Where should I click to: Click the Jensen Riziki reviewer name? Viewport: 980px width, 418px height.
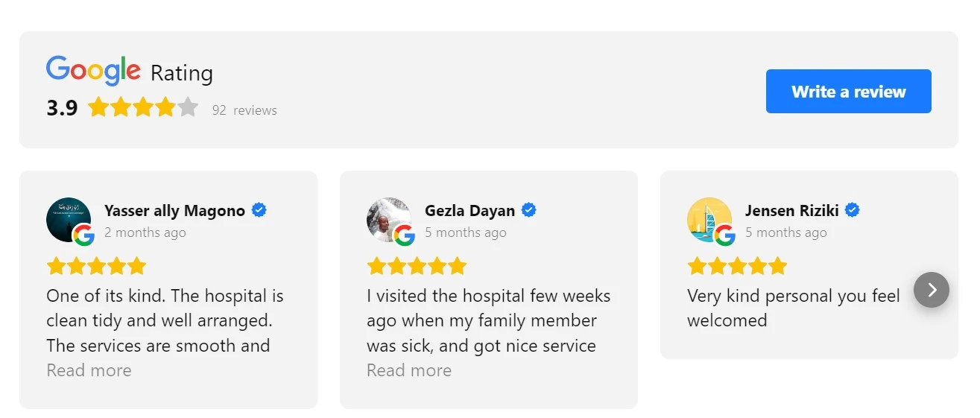coord(791,211)
